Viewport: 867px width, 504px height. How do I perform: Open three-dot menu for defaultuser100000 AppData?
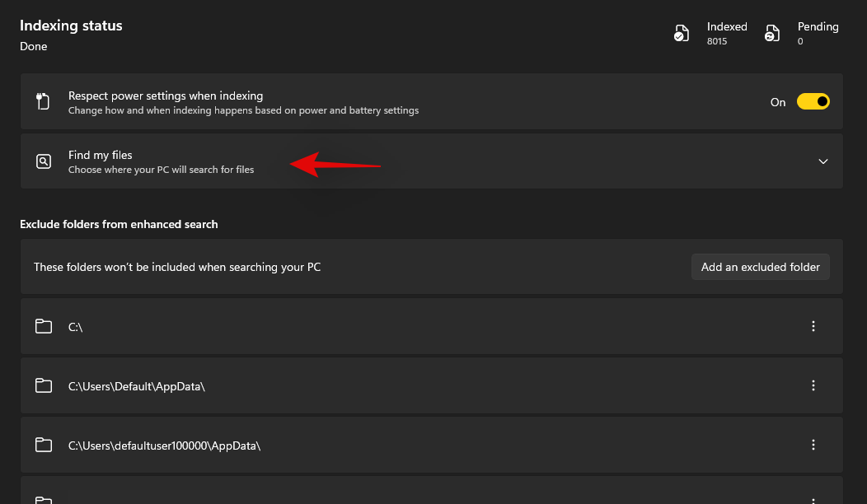point(813,445)
